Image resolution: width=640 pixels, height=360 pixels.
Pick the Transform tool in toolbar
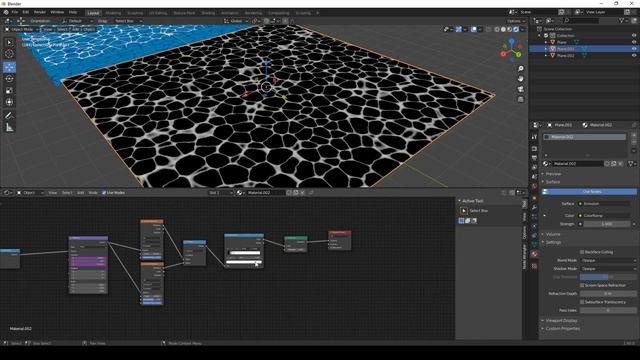[x=9, y=102]
